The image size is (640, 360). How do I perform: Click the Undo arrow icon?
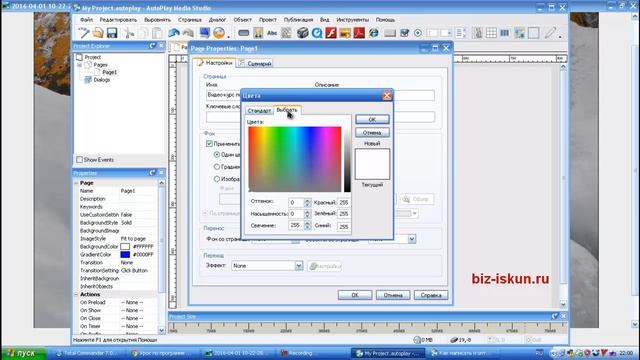tap(174, 33)
